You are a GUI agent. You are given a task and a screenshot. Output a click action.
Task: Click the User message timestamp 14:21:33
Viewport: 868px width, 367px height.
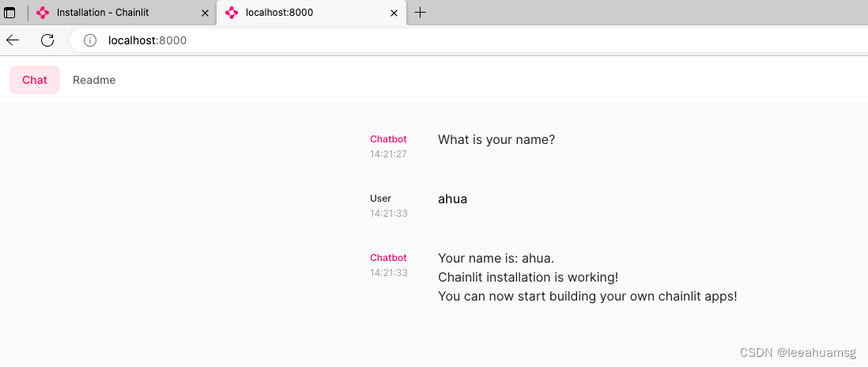click(x=388, y=213)
